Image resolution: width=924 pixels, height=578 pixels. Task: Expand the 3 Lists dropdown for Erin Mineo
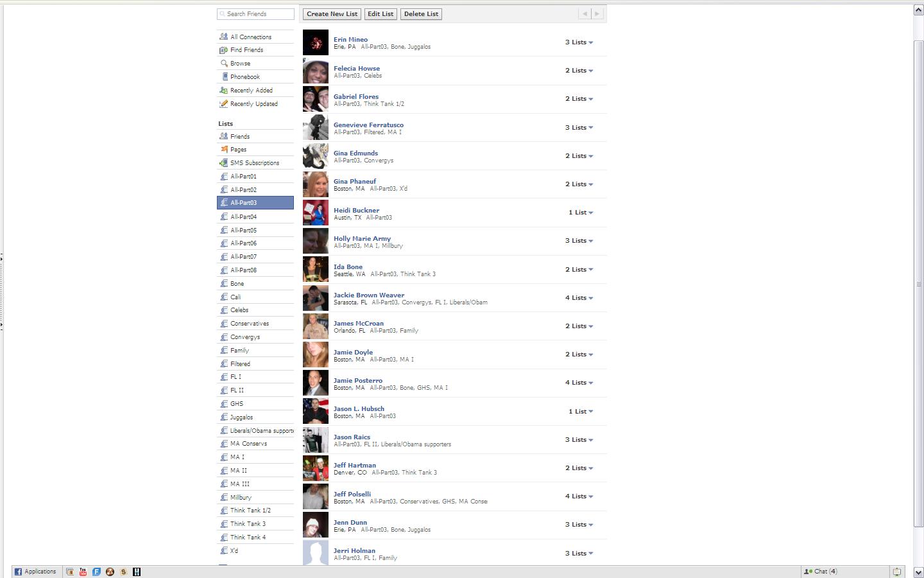(x=579, y=42)
